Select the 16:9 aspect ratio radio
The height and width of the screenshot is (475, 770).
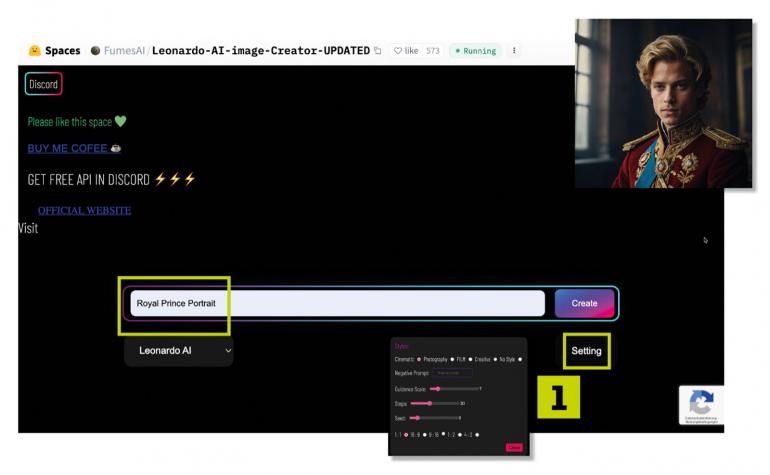[x=425, y=435]
